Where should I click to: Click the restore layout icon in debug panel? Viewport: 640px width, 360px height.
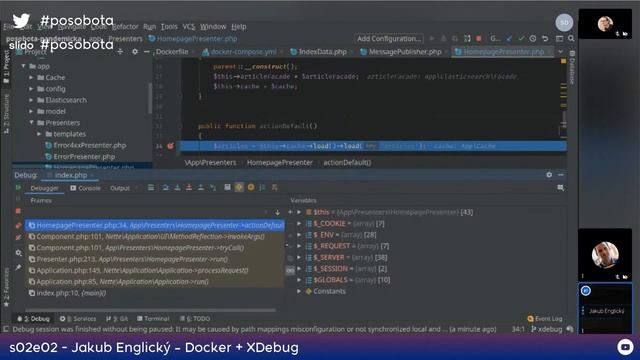pyautogui.click(x=560, y=188)
